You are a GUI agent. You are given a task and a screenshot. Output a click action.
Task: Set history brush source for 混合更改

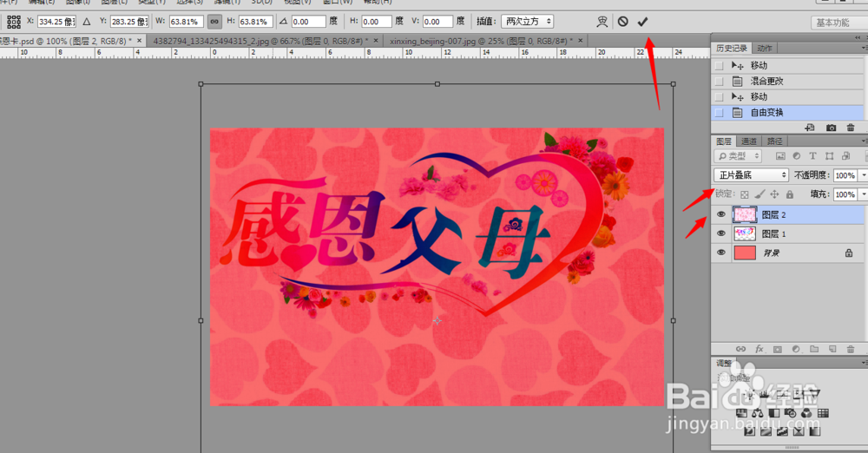[x=719, y=82]
